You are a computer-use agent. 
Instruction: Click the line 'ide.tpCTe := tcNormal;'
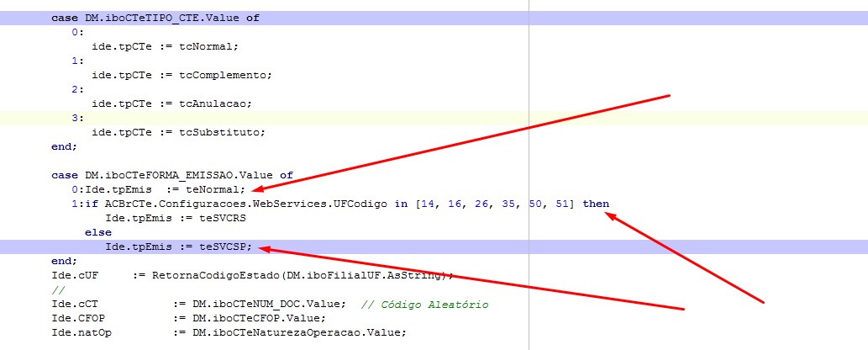point(165,46)
